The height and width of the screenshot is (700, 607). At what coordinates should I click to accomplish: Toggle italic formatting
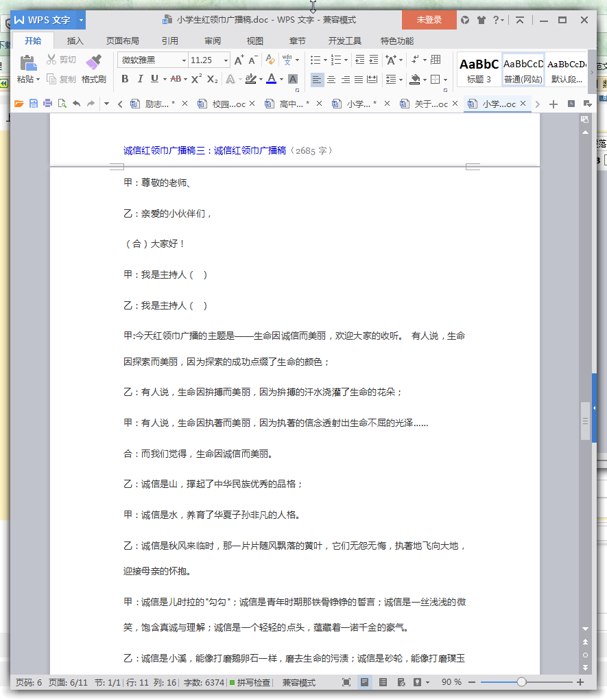pyautogui.click(x=140, y=79)
